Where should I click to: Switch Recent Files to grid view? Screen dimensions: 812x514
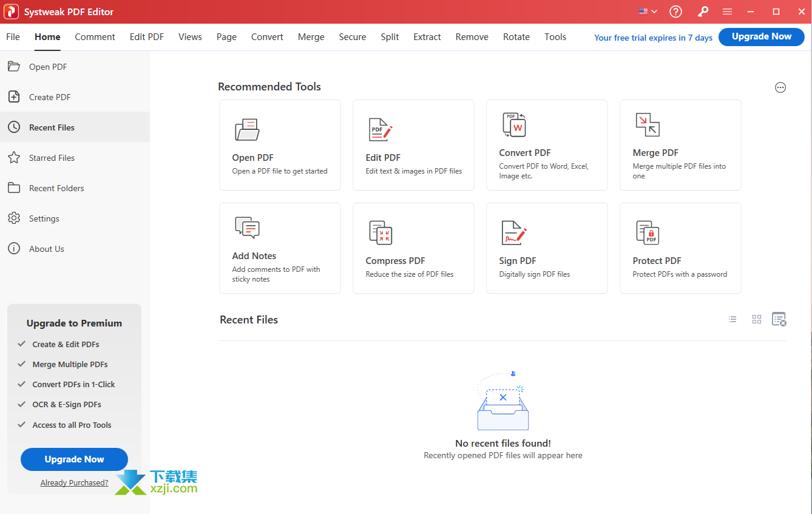pos(757,319)
